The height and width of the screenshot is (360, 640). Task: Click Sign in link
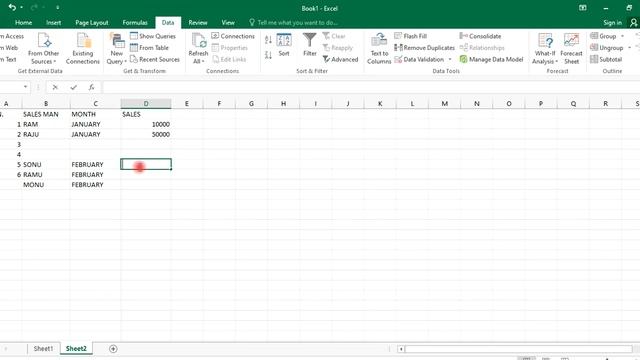(612, 22)
